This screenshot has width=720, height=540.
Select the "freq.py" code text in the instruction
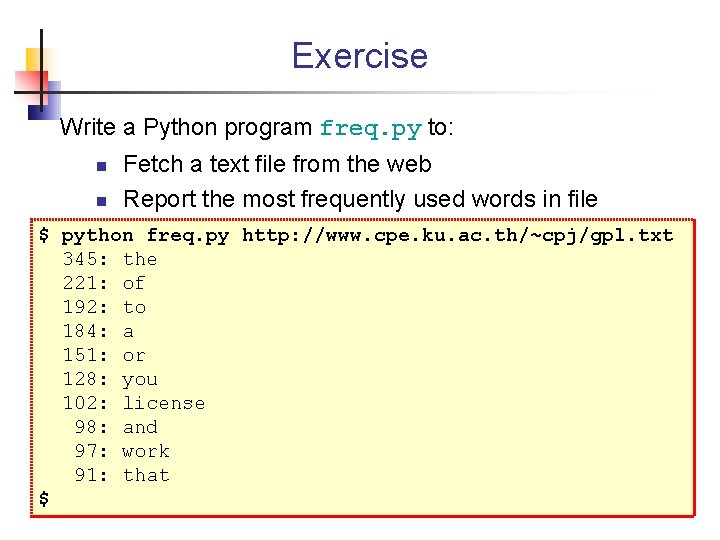pos(370,128)
